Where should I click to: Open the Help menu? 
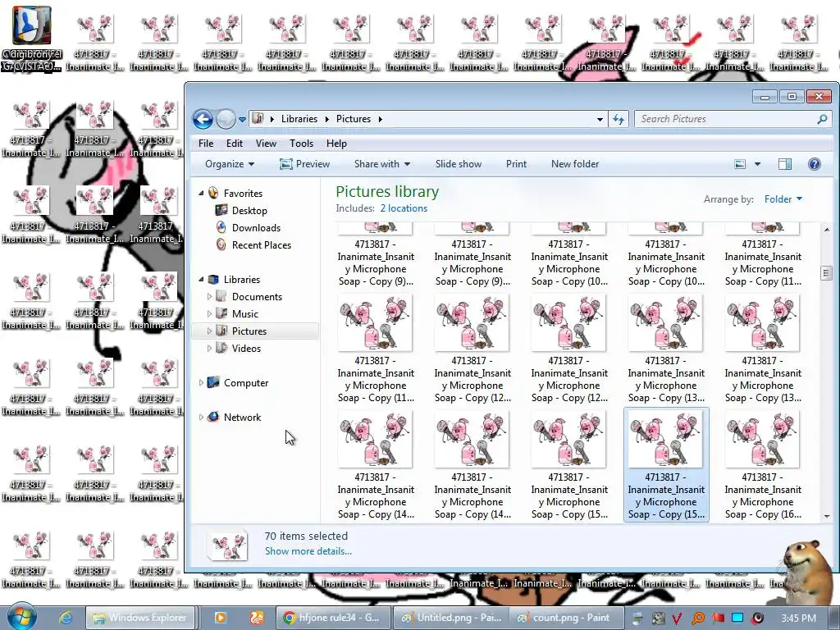336,144
